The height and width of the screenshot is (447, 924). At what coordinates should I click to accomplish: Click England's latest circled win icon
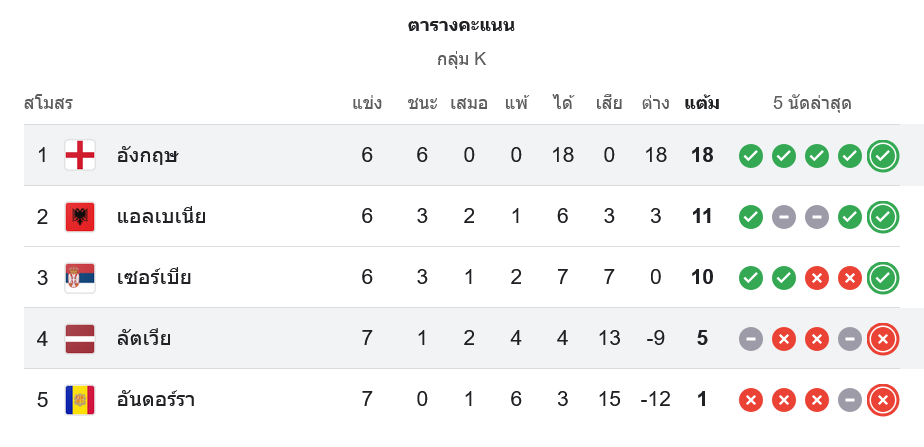[x=882, y=156]
